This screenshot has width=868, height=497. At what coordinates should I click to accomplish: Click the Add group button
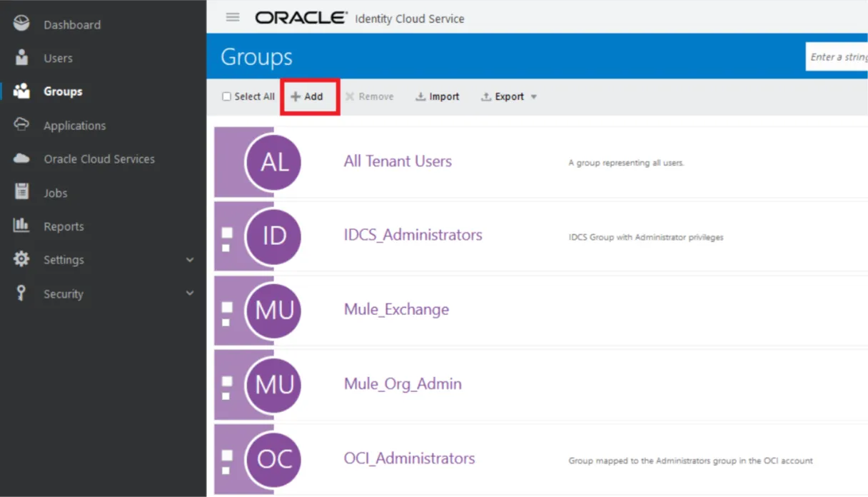tap(308, 96)
